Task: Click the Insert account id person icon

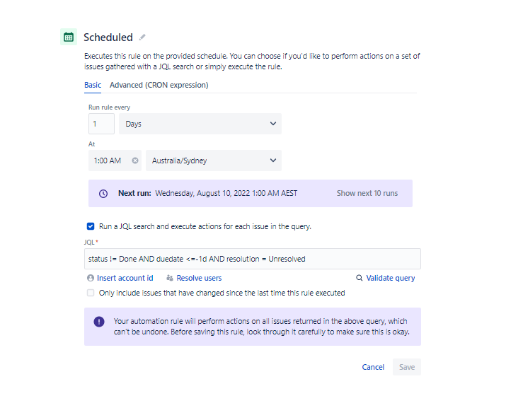Action: tap(91, 279)
